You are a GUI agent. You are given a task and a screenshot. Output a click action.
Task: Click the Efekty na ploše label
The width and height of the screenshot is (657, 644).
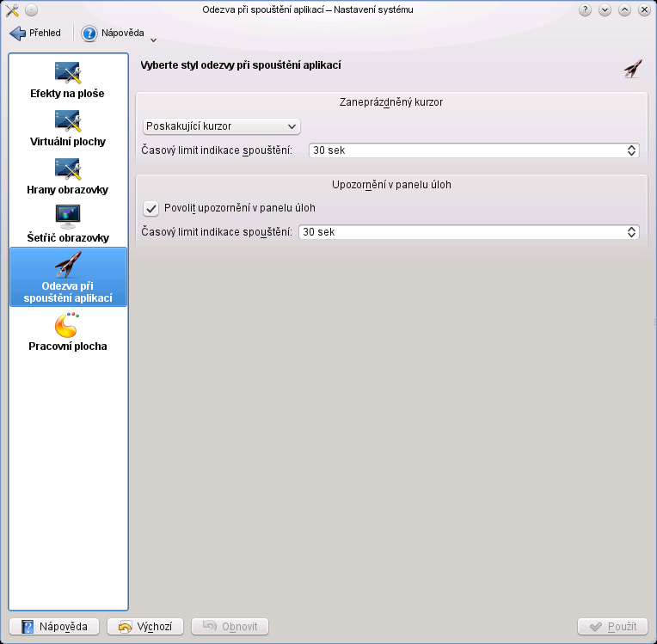tap(67, 94)
